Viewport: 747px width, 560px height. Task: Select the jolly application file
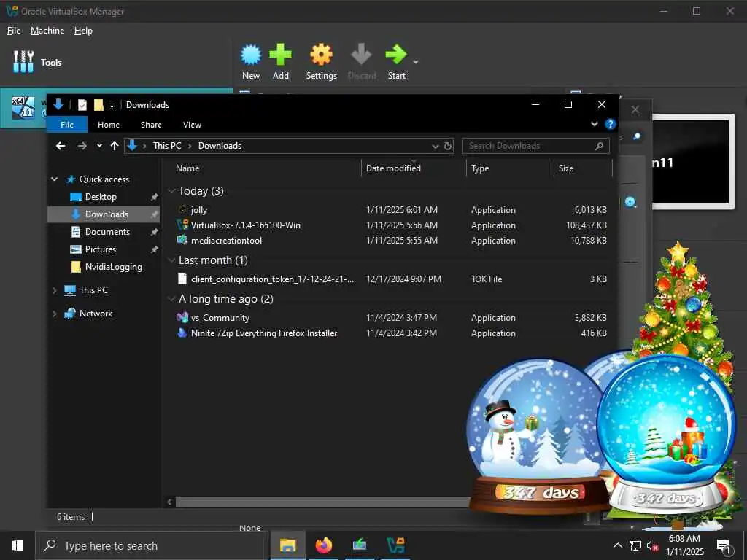point(198,210)
